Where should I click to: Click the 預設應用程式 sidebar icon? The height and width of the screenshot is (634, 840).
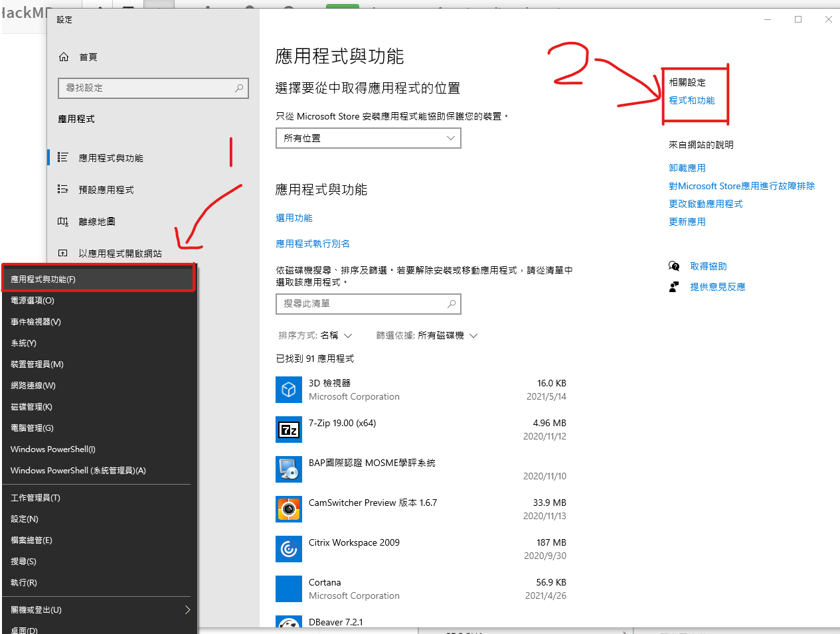[x=63, y=189]
